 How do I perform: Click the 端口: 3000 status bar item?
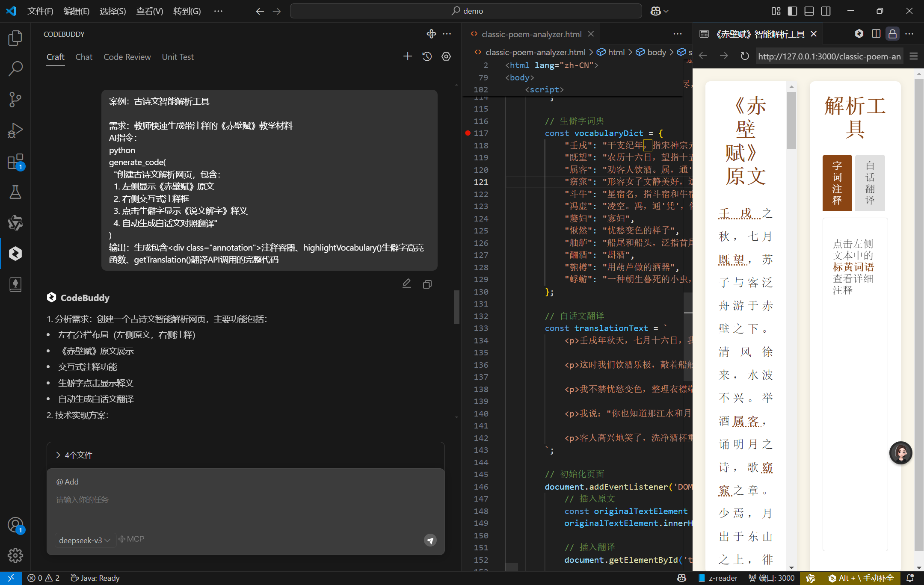click(771, 578)
